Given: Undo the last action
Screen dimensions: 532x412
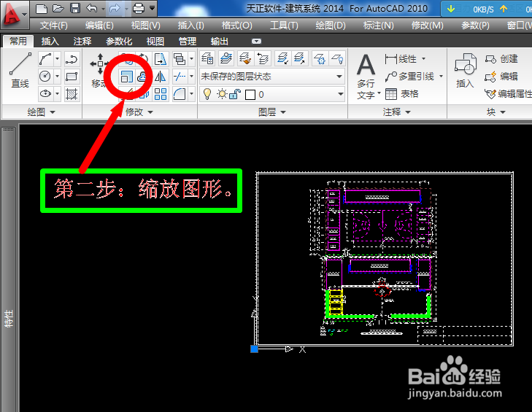Looking at the screenshot, I should pos(92,9).
